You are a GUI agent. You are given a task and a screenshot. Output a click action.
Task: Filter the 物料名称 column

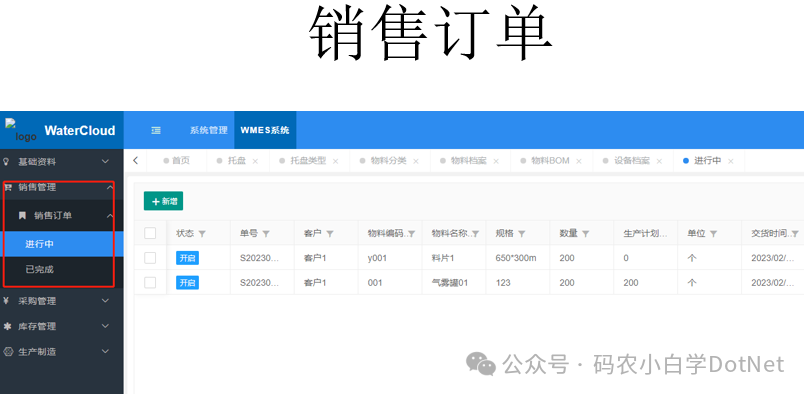tap(476, 234)
